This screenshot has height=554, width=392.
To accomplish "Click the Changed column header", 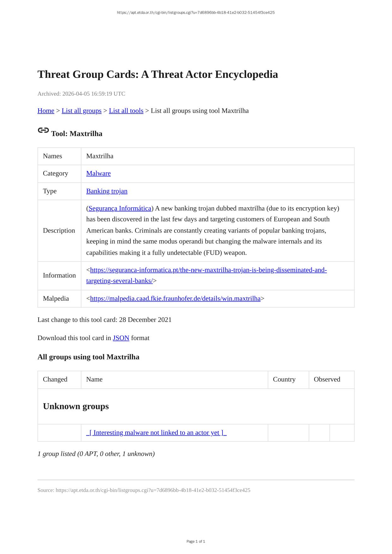I will 55,380.
